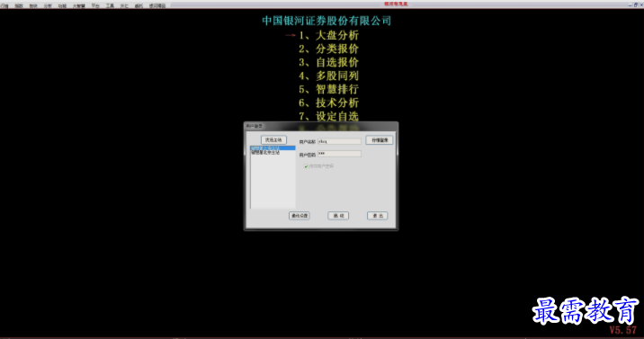Select the second server entry in list
This screenshot has height=339, width=644.
(x=273, y=152)
